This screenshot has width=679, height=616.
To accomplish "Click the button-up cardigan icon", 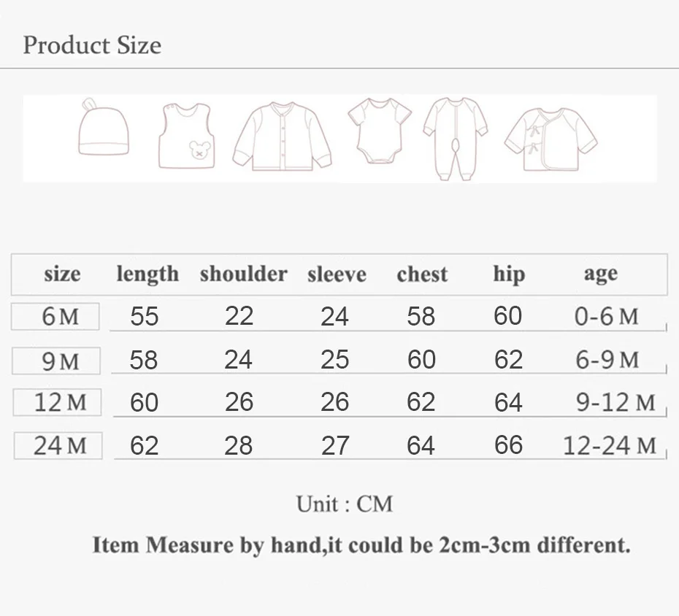I will [x=283, y=136].
